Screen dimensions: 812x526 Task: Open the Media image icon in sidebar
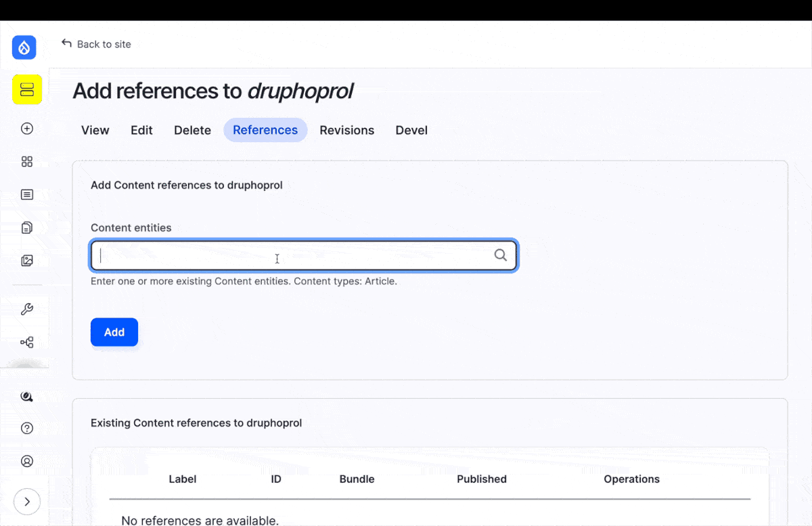coord(27,261)
